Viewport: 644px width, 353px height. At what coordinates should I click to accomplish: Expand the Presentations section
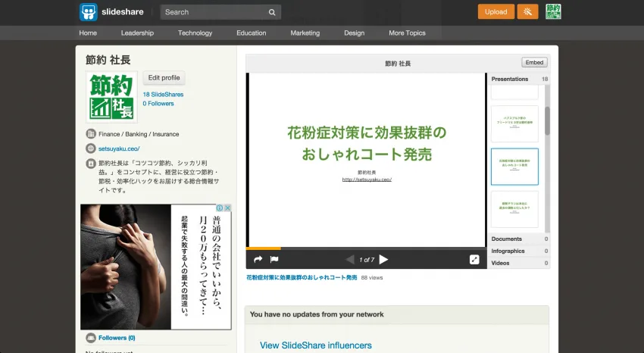(520, 79)
